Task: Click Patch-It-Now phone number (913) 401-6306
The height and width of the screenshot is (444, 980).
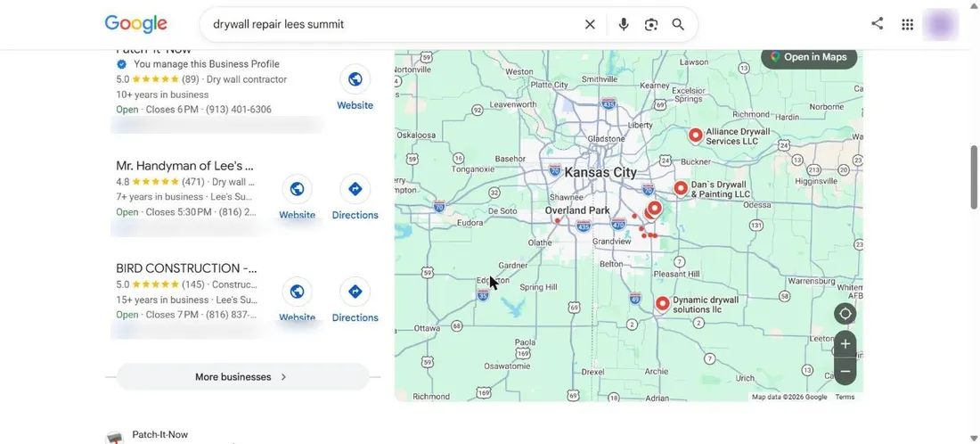Action: [x=239, y=110]
